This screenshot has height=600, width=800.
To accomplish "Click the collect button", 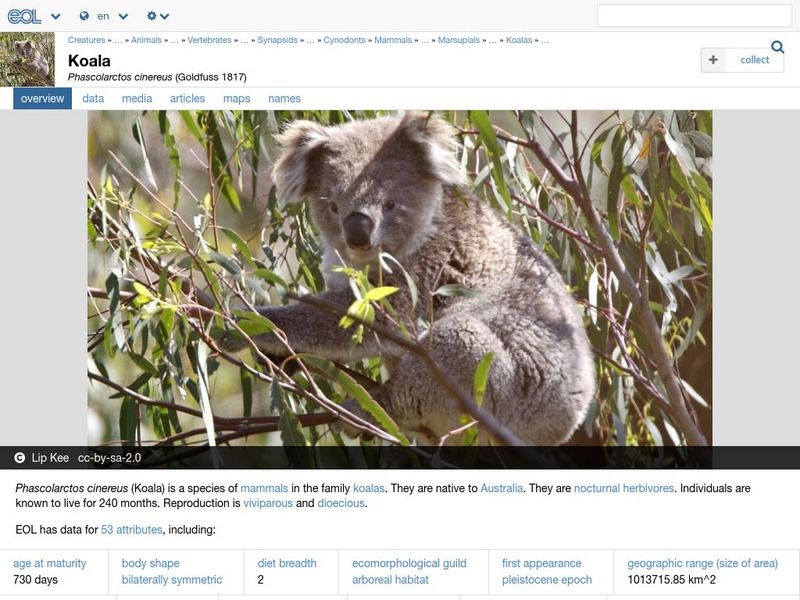I will pyautogui.click(x=743, y=59).
